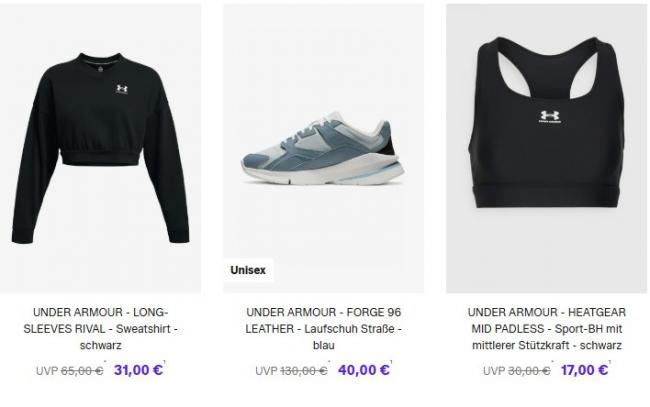Click the 31,00 € sale price
The image size is (650, 407).
click(x=138, y=370)
